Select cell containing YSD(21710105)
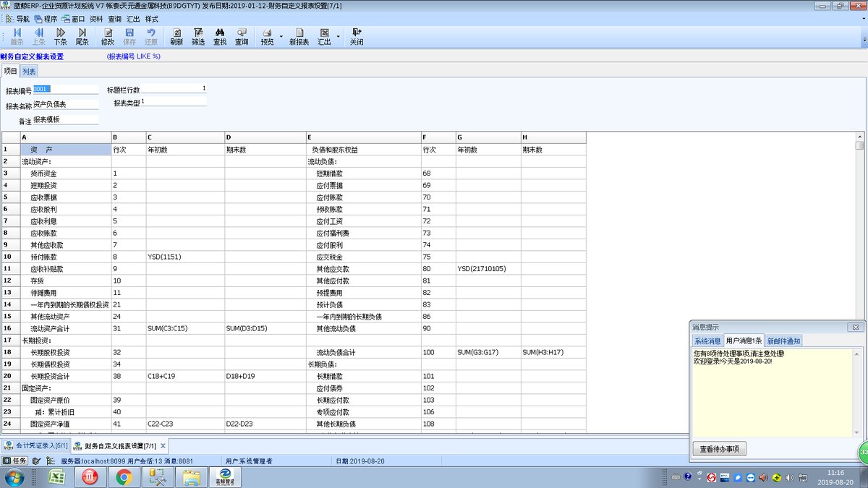 [x=488, y=269]
